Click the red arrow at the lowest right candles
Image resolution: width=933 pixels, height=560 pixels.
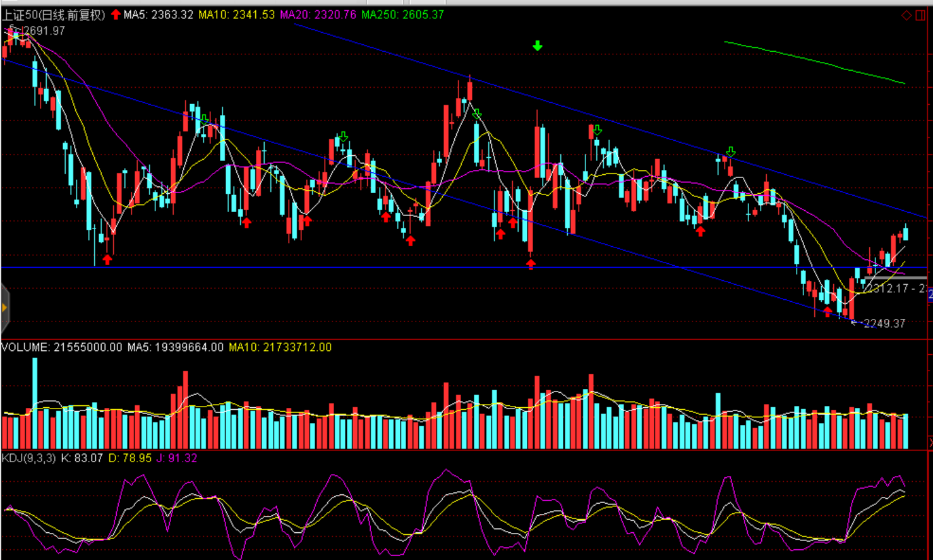pyautogui.click(x=828, y=311)
